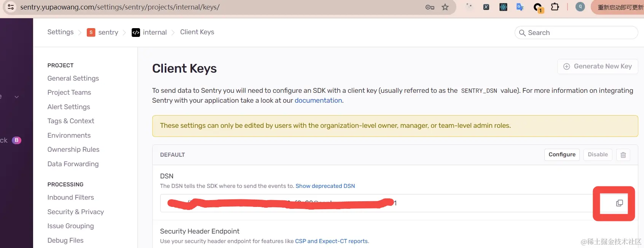This screenshot has height=248, width=644.
Task: Disable the default client key
Action: pos(598,154)
